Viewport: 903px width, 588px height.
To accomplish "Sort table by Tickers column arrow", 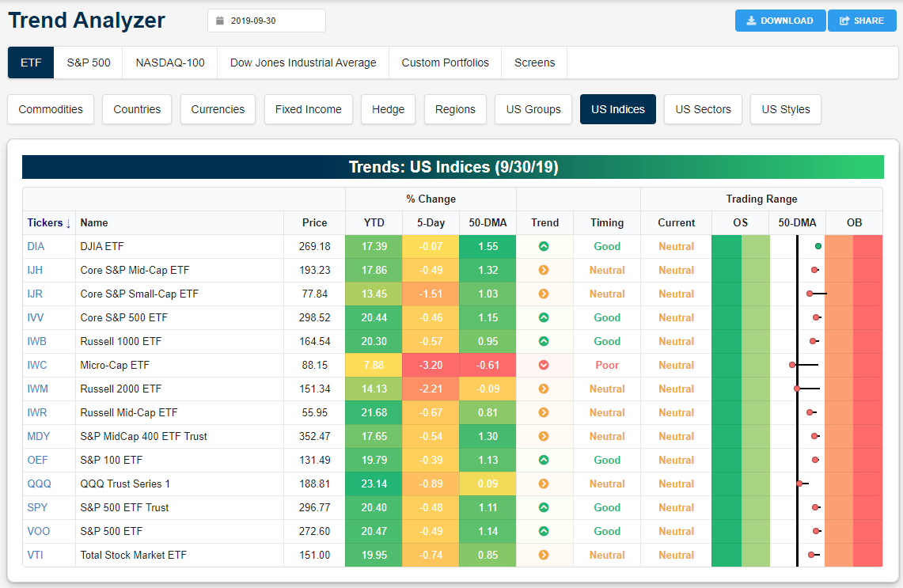I will (68, 223).
